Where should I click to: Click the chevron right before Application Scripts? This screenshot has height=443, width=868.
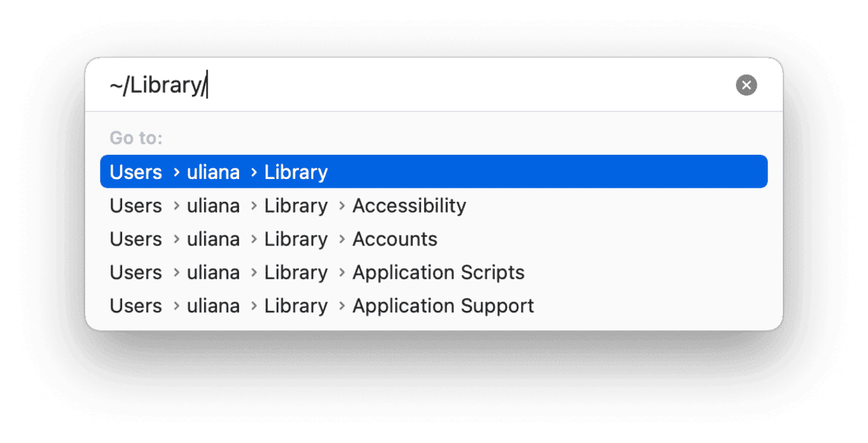(x=340, y=273)
